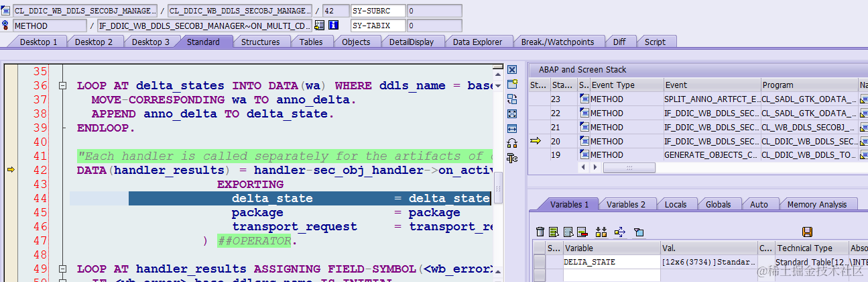
Task: Click stack row SPLIT_ANNO_ARTFCT_E event
Action: pyautogui.click(x=711, y=99)
